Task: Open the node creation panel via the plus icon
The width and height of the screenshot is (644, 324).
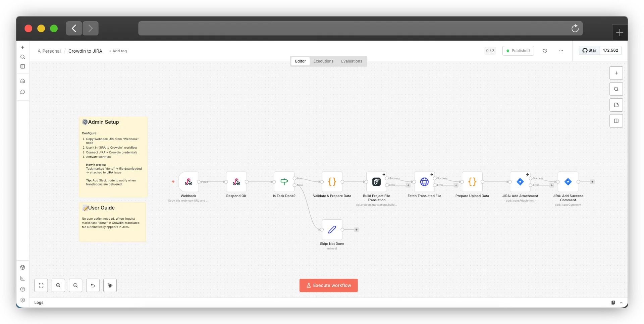Action: pos(616,73)
